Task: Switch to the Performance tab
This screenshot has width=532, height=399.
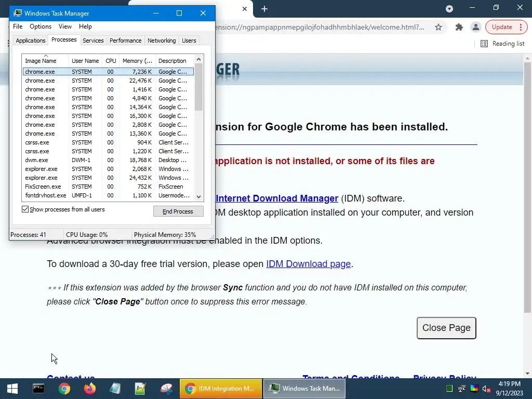Action: tap(125, 41)
